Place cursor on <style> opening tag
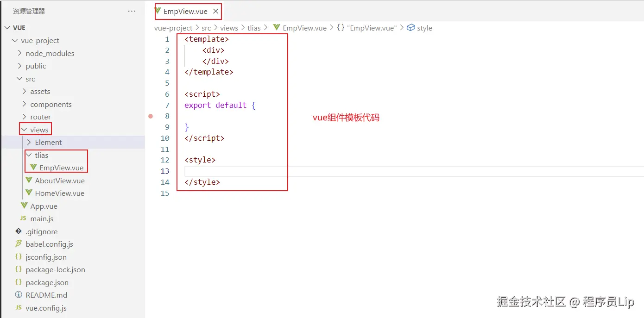644x318 pixels. pyautogui.click(x=200, y=160)
